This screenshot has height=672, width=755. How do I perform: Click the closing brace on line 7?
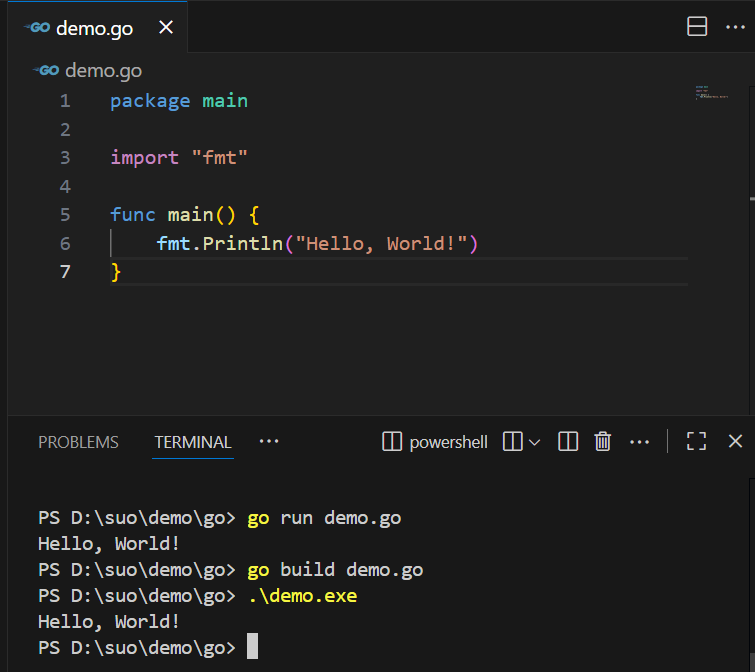116,272
